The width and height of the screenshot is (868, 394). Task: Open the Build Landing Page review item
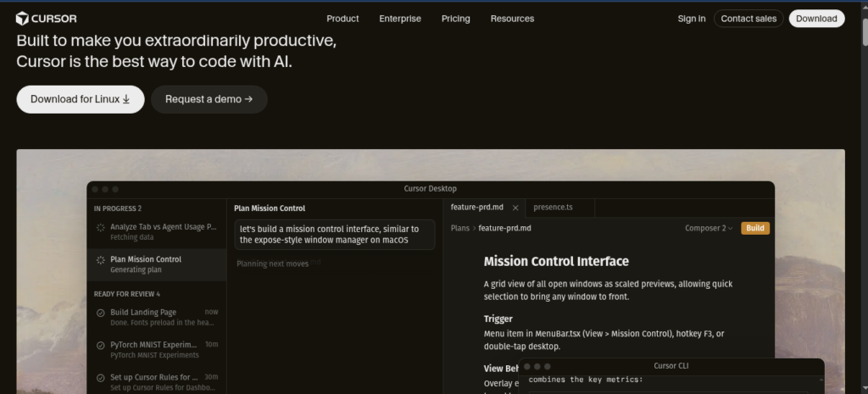click(x=157, y=317)
